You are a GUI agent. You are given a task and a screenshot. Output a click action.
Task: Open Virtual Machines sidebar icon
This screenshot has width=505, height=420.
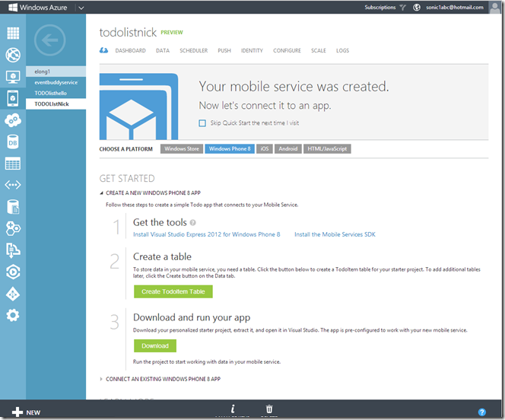click(13, 77)
